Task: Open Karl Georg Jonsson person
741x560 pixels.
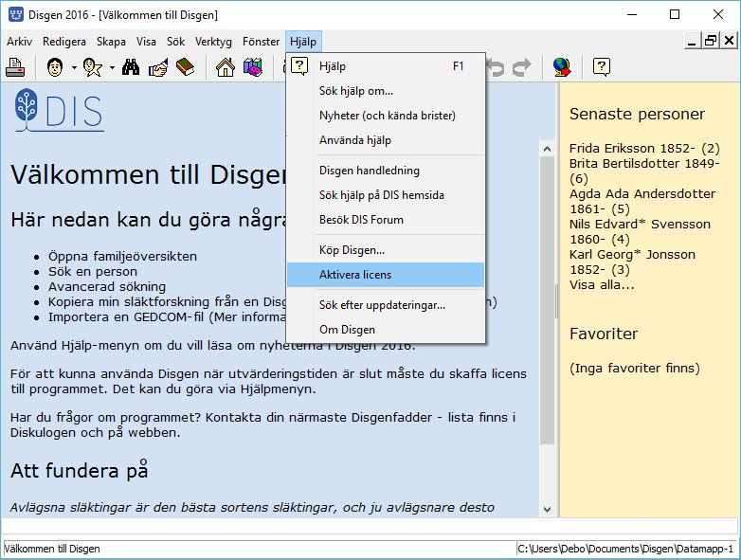Action: (x=632, y=262)
